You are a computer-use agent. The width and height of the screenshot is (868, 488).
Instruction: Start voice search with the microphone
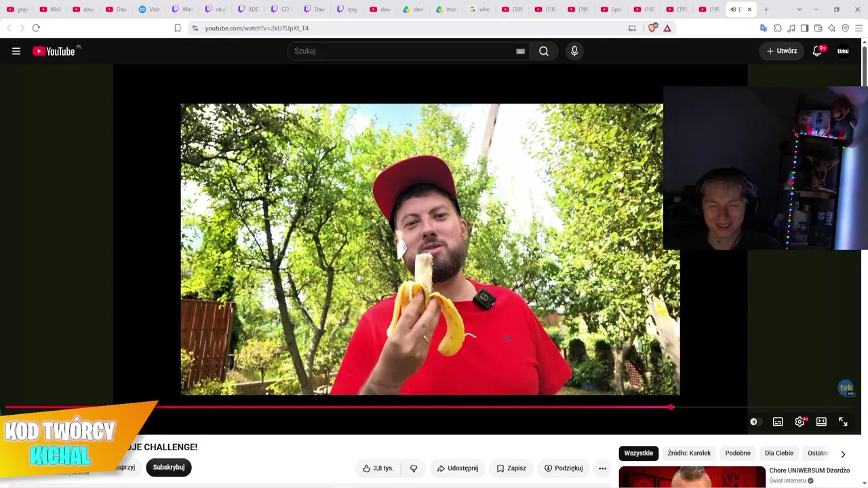click(x=574, y=51)
